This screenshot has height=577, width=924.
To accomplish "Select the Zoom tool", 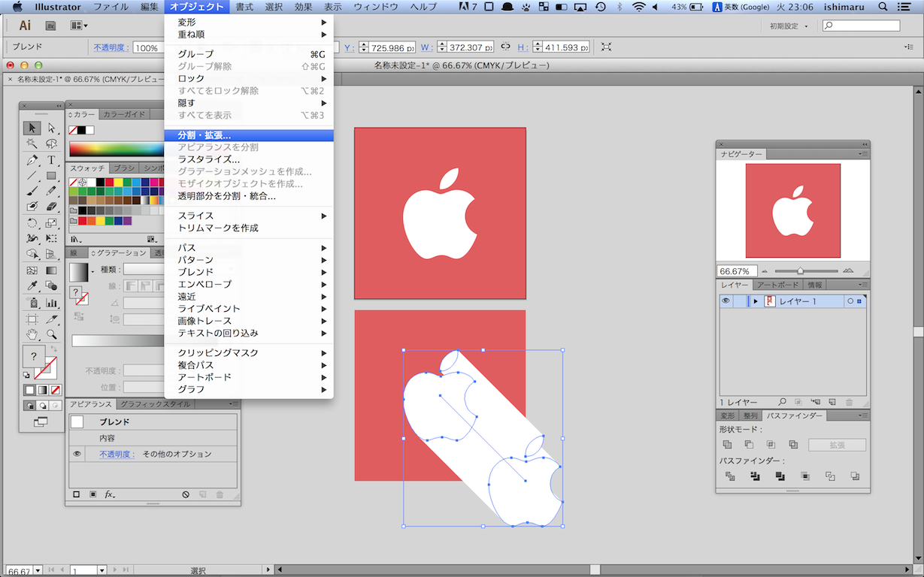I will [51, 334].
